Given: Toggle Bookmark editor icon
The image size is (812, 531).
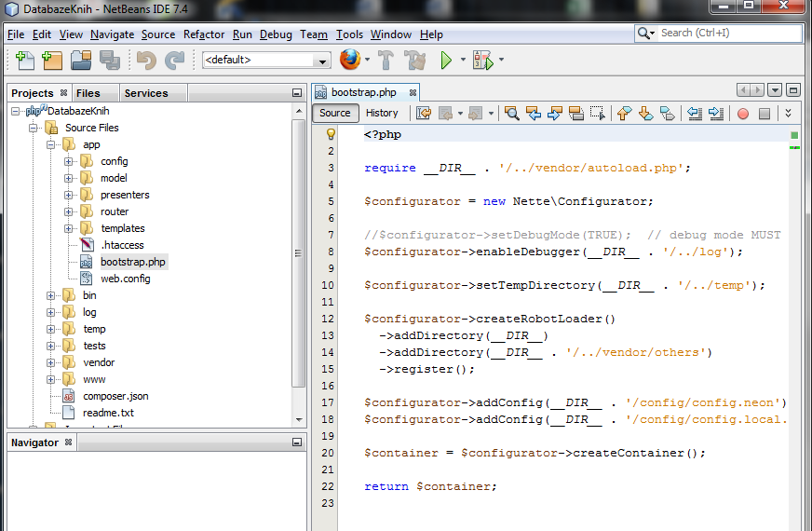Looking at the screenshot, I should coord(668,113).
